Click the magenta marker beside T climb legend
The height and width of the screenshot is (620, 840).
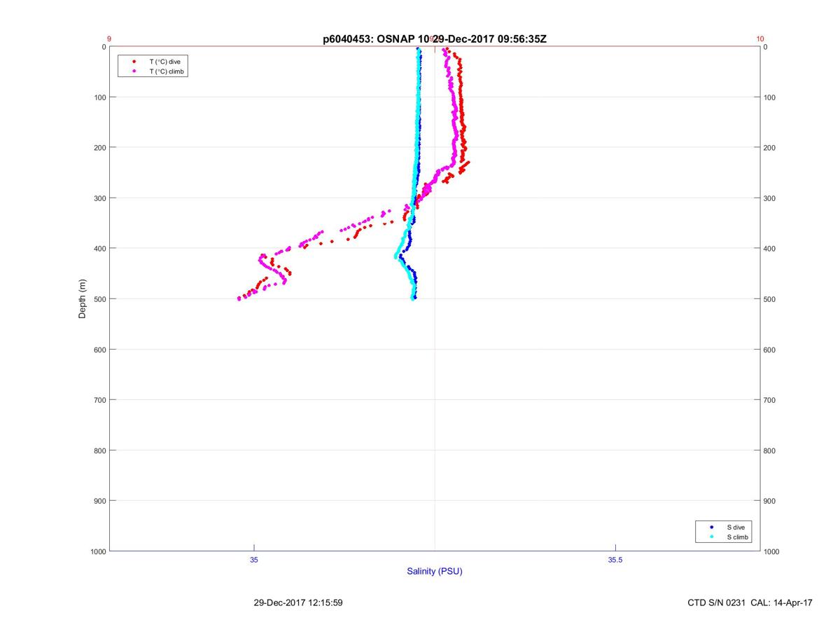tap(134, 71)
